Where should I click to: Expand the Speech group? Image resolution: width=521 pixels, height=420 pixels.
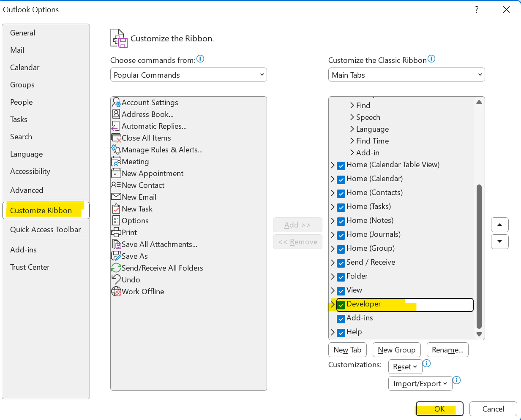352,117
